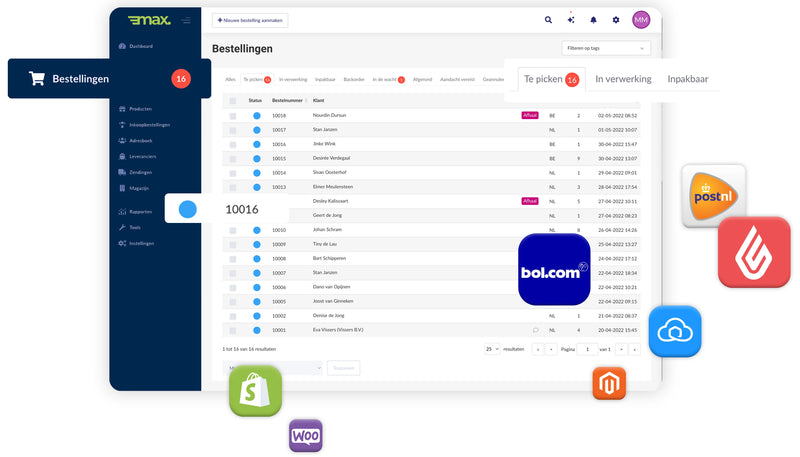
Task: Tick checkbox on Bart Schipperen row
Action: (x=233, y=259)
